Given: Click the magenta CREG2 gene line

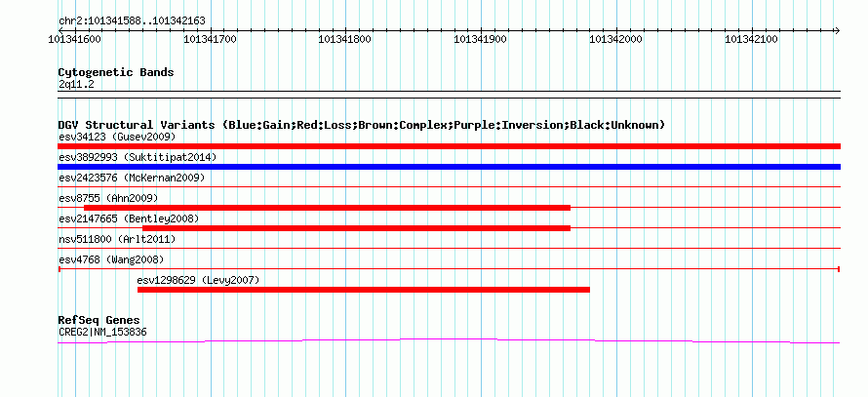Looking at the screenshot, I should 449,340.
